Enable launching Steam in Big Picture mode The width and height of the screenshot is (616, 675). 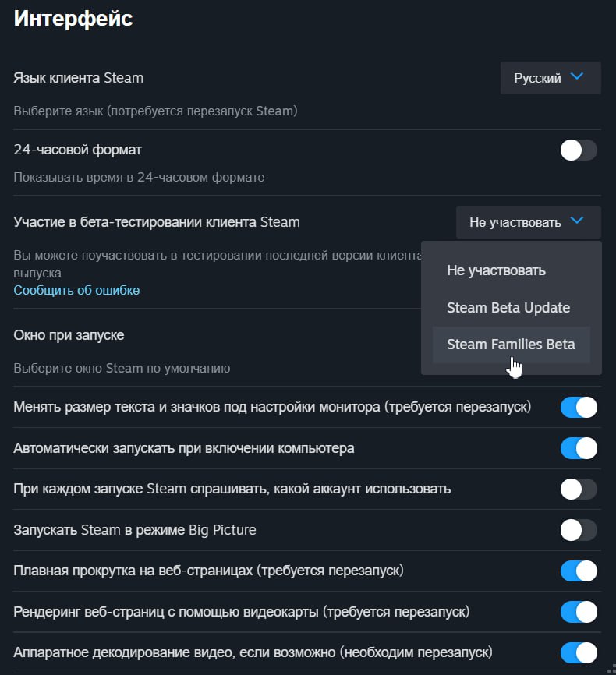[x=579, y=530]
